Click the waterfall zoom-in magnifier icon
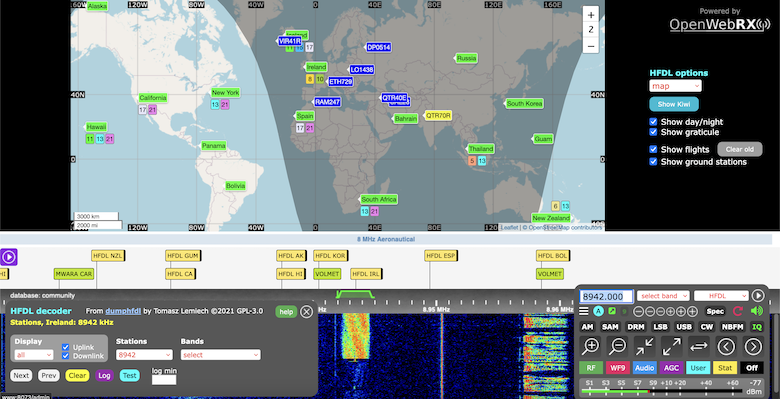Screen dimensions: 780x399 (590, 346)
